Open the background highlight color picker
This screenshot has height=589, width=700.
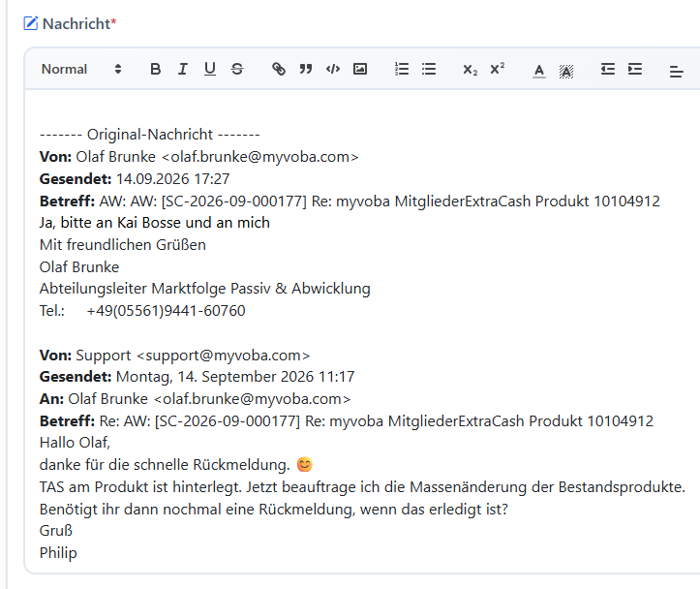[x=566, y=71]
